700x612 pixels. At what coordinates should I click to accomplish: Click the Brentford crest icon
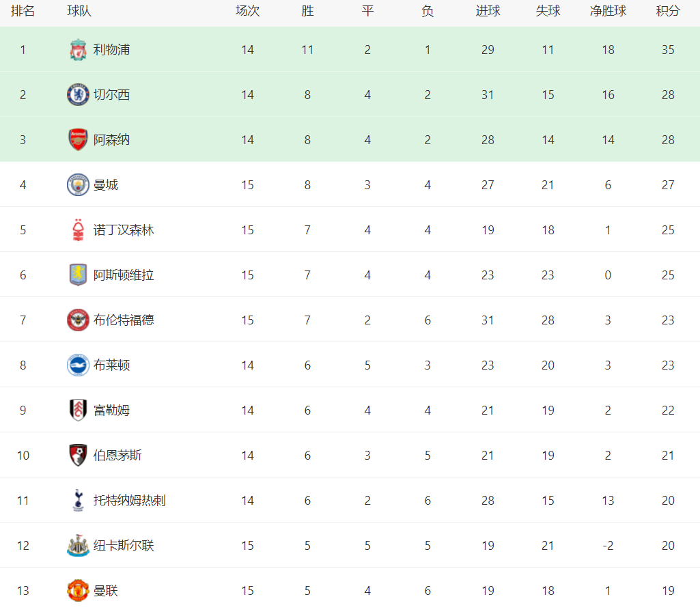click(78, 320)
